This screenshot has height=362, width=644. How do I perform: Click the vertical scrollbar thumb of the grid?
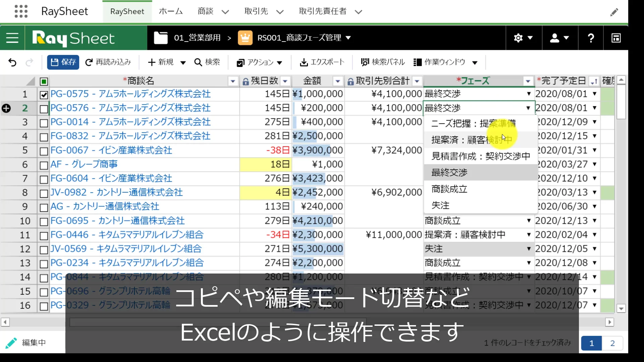[x=621, y=102]
